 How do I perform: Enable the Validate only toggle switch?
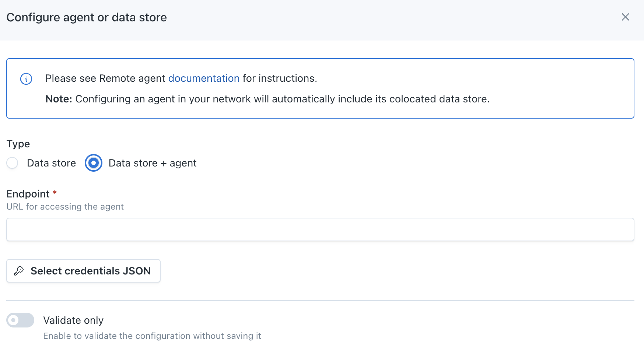pyautogui.click(x=20, y=320)
